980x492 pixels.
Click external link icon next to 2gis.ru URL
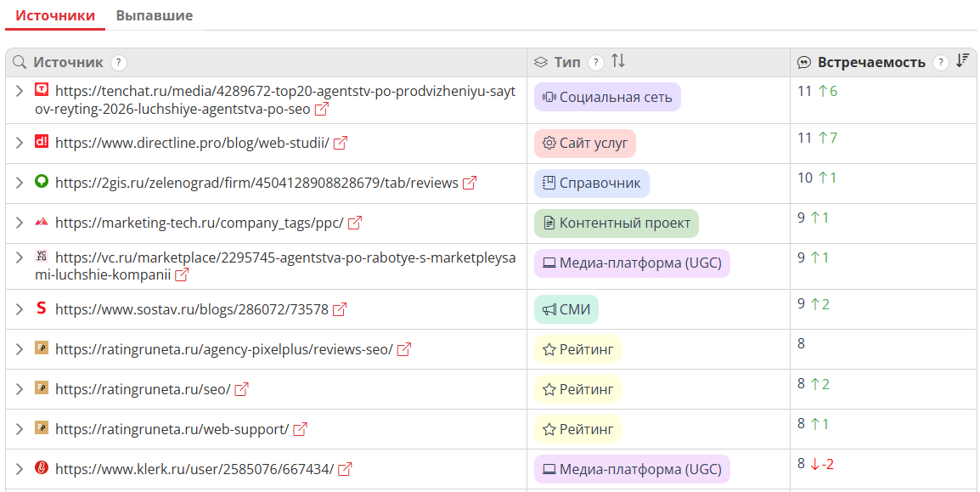pyautogui.click(x=470, y=184)
